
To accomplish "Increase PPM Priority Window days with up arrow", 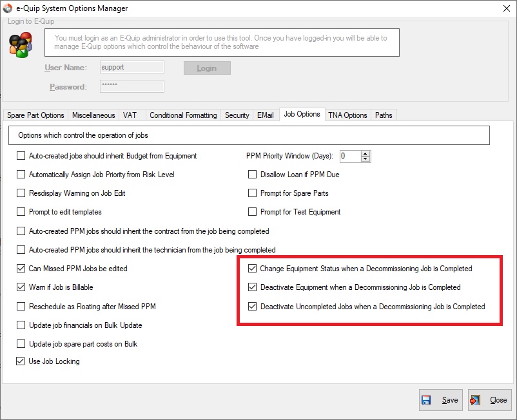I will [x=365, y=154].
